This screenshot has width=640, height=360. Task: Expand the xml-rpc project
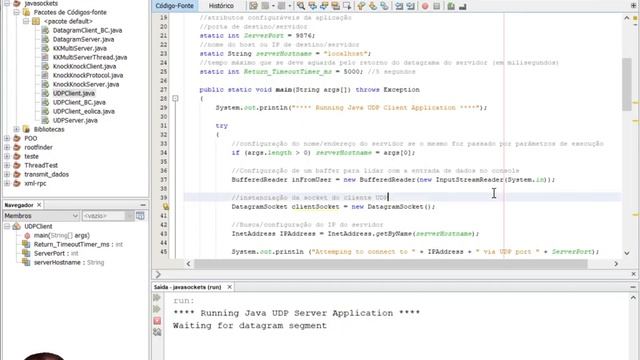7,183
